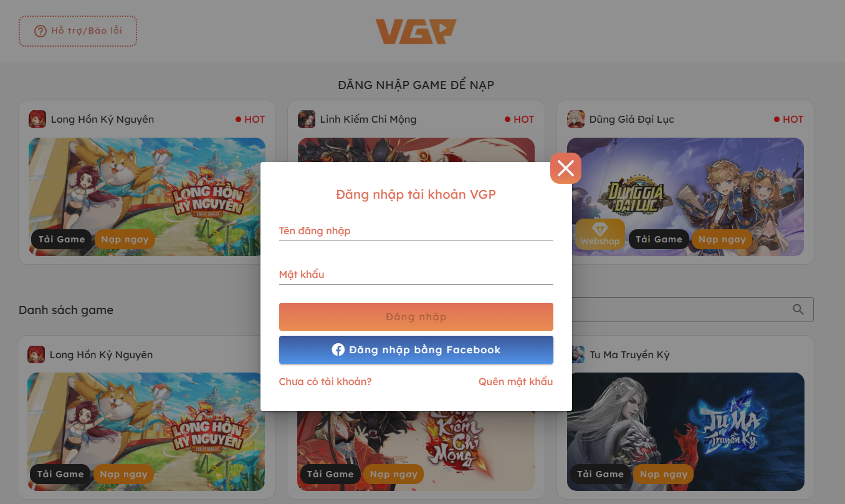This screenshot has width=845, height=504.
Task: Click the search magnifier icon
Action: [x=798, y=310]
